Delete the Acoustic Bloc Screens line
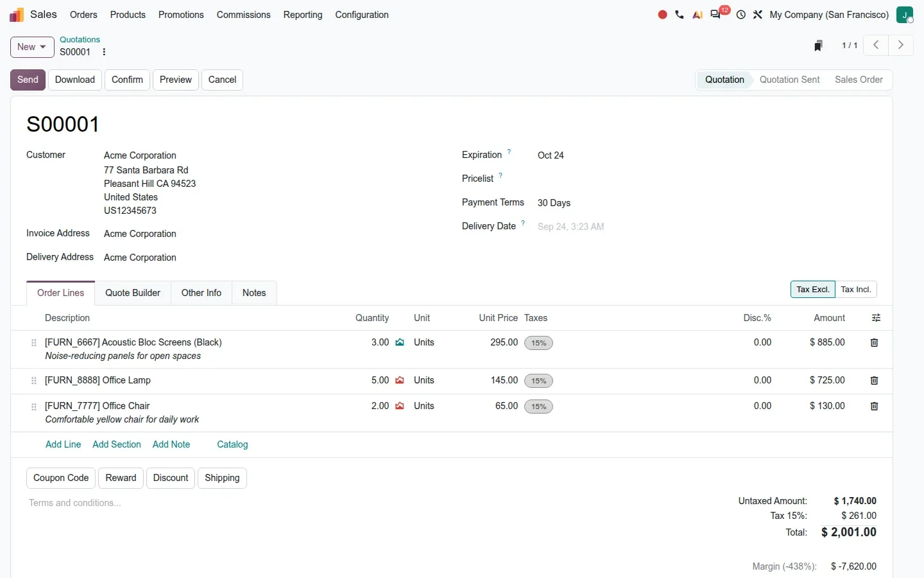This screenshot has height=578, width=924. [874, 342]
